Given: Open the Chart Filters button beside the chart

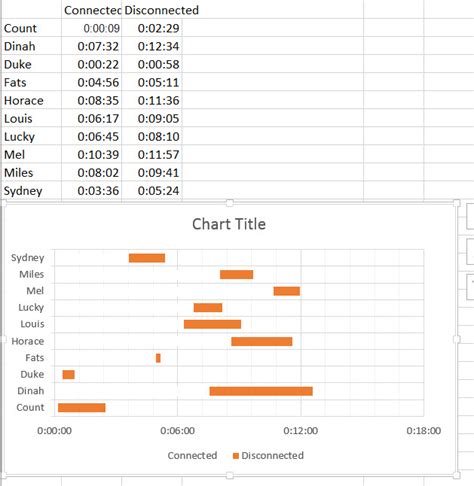Looking at the screenshot, I should pos(470,287).
